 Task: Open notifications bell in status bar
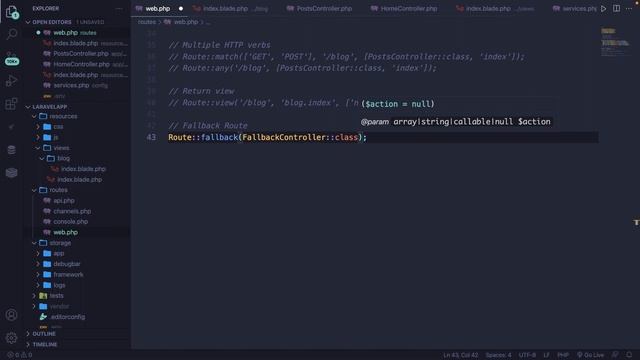pyautogui.click(x=629, y=355)
